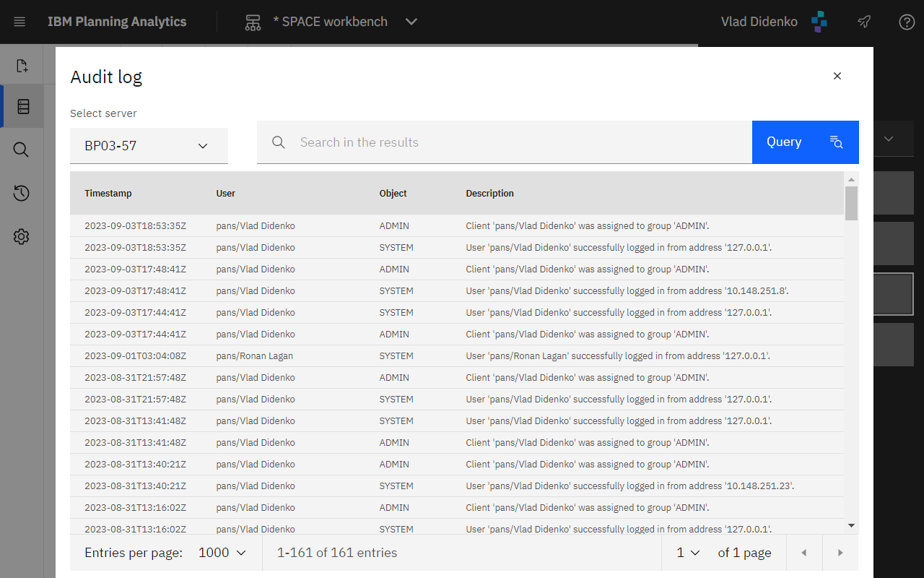924x578 pixels.
Task: Click the table vertical scrollbar thumb
Action: (x=852, y=203)
